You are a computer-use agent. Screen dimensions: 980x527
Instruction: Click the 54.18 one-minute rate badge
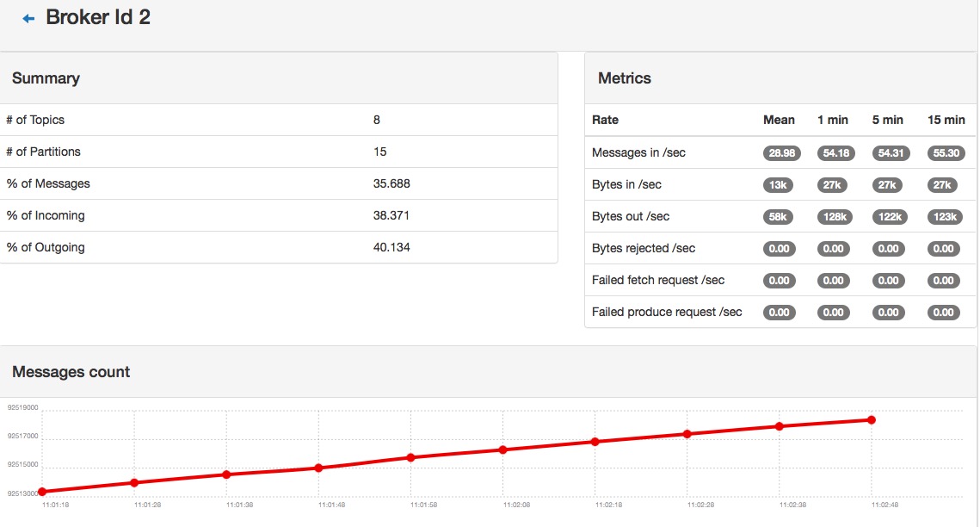[834, 153]
